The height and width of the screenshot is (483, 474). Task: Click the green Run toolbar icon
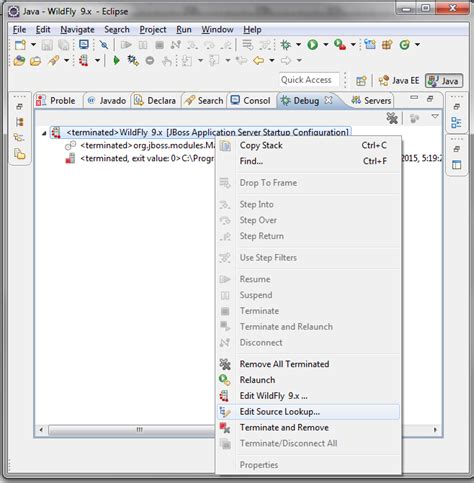pos(313,44)
